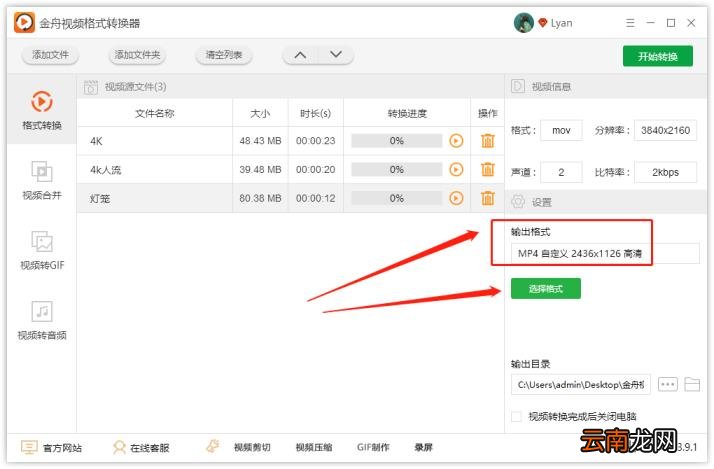Click the 00:00:12 duration cell

(315, 199)
